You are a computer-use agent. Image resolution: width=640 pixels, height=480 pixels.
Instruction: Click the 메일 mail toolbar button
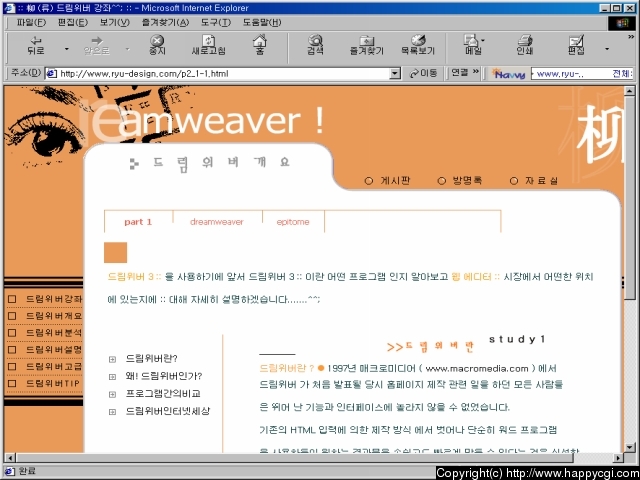473,46
